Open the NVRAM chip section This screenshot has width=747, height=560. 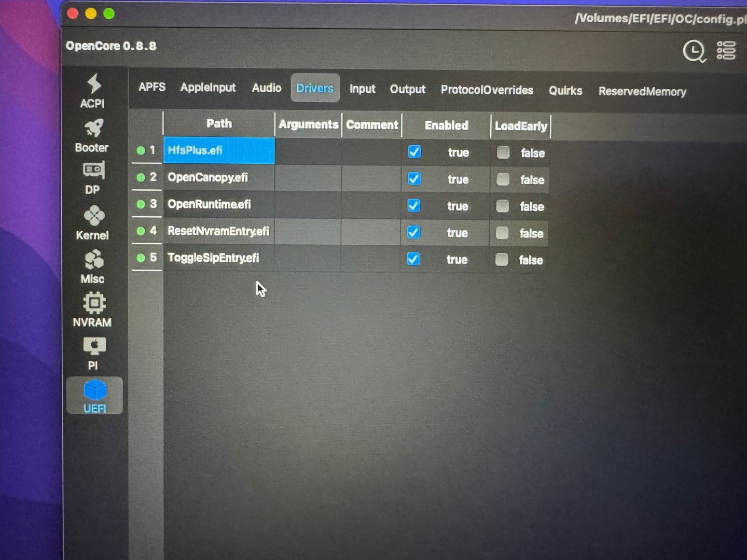[93, 310]
